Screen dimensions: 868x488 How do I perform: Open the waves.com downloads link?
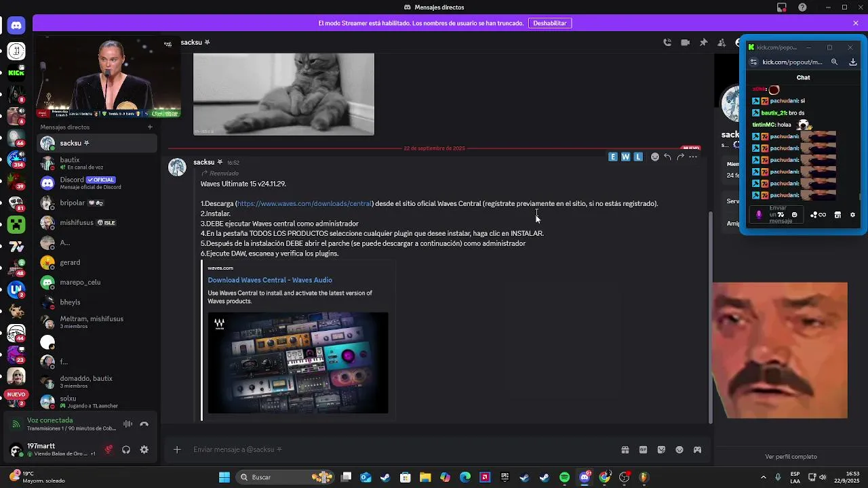[304, 203]
